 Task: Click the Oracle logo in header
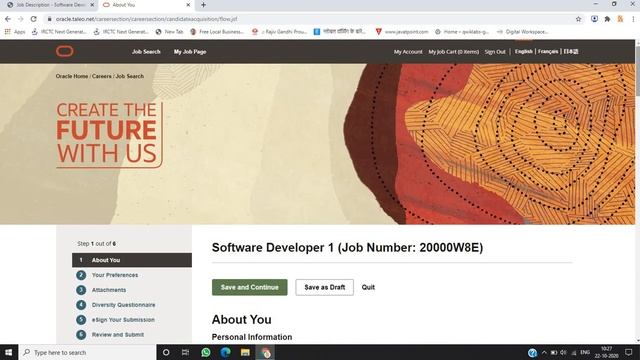click(64, 51)
